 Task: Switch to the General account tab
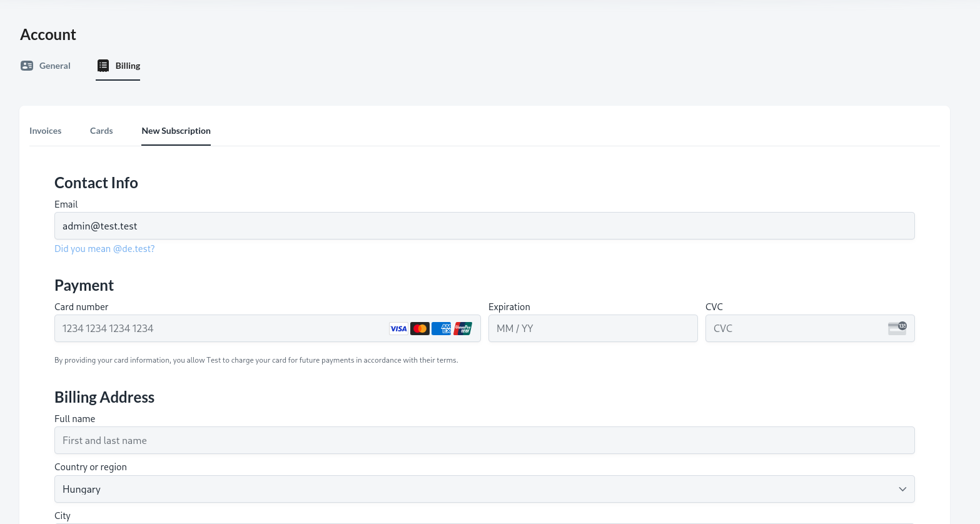(x=54, y=66)
